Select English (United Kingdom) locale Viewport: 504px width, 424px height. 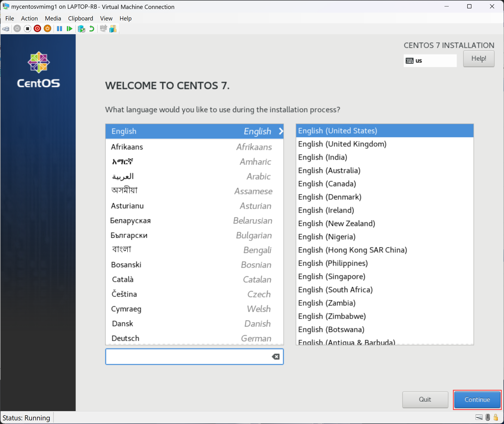(x=342, y=144)
